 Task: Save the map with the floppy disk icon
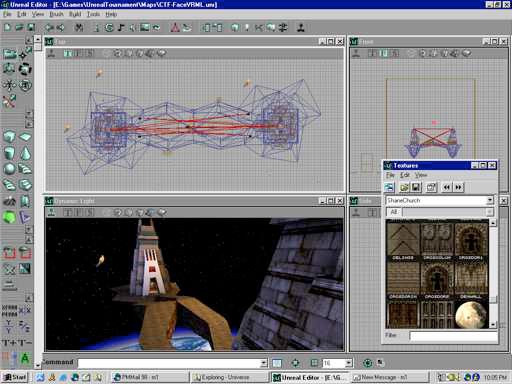31,27
